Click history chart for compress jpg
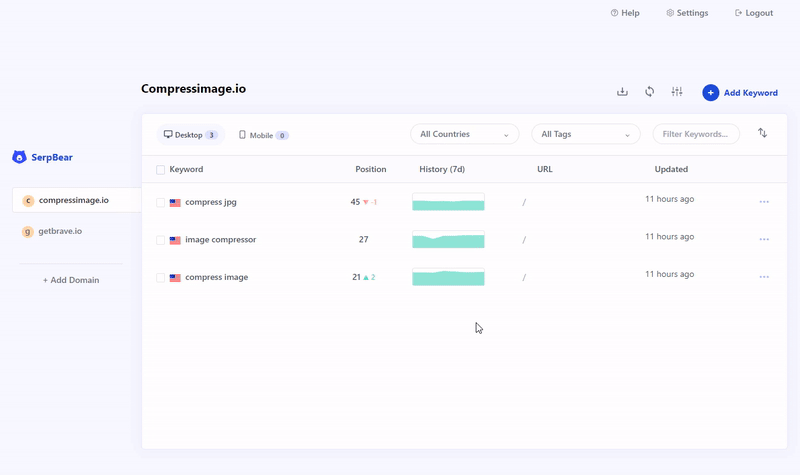Viewport: 800px width, 475px height. pyautogui.click(x=448, y=202)
